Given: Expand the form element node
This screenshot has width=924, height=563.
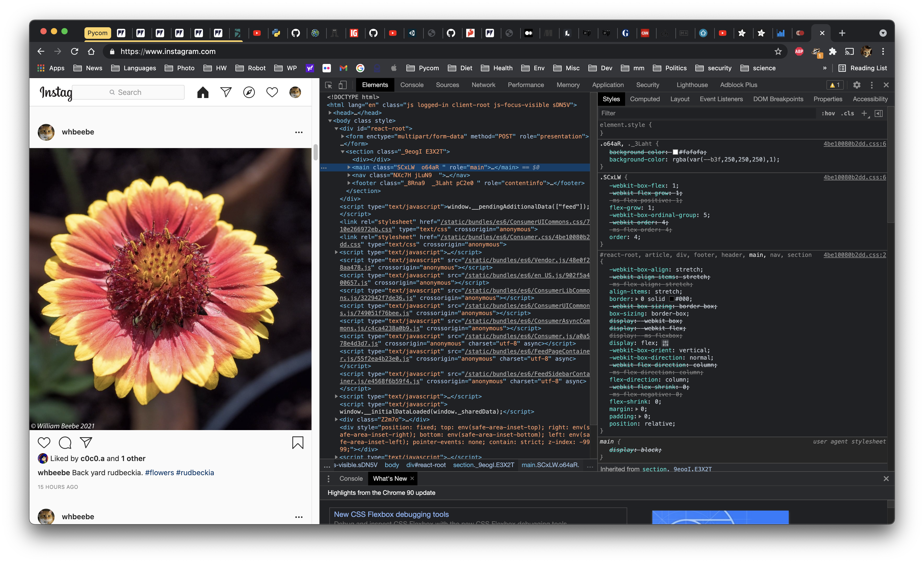Looking at the screenshot, I should pyautogui.click(x=342, y=137).
